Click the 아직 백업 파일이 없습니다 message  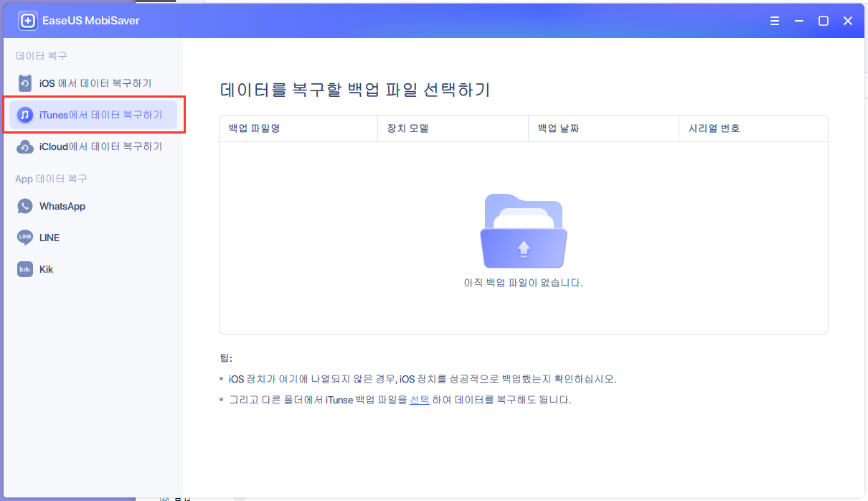(523, 284)
